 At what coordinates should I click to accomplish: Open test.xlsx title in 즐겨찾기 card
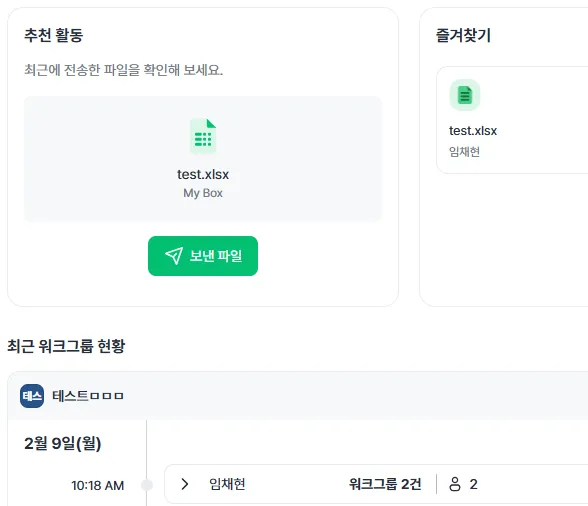(x=473, y=131)
